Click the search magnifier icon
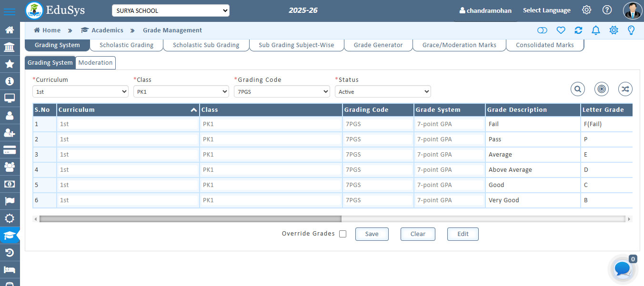This screenshot has width=644, height=286. pyautogui.click(x=578, y=89)
